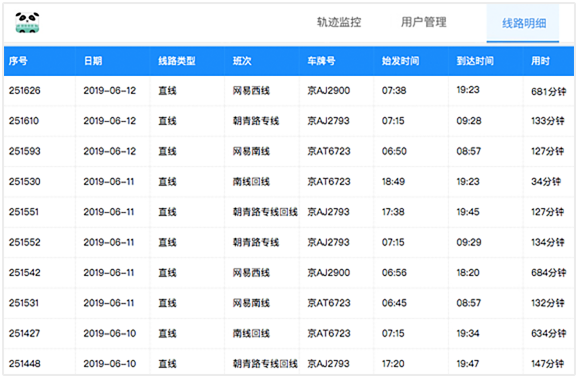578x378 pixels.
Task: Select record number 251593
Action: 25,151
